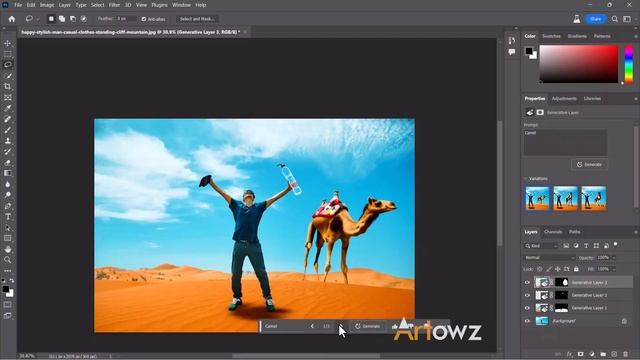The width and height of the screenshot is (640, 360).
Task: Select the first variation thumbnail
Action: click(x=537, y=198)
